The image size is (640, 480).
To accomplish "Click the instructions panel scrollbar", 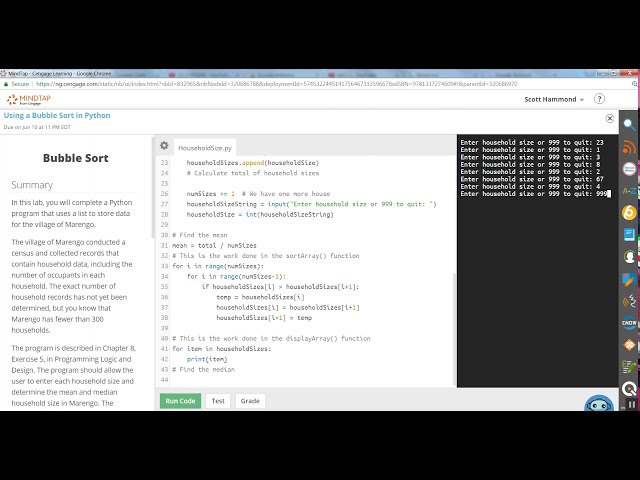I will [153, 188].
